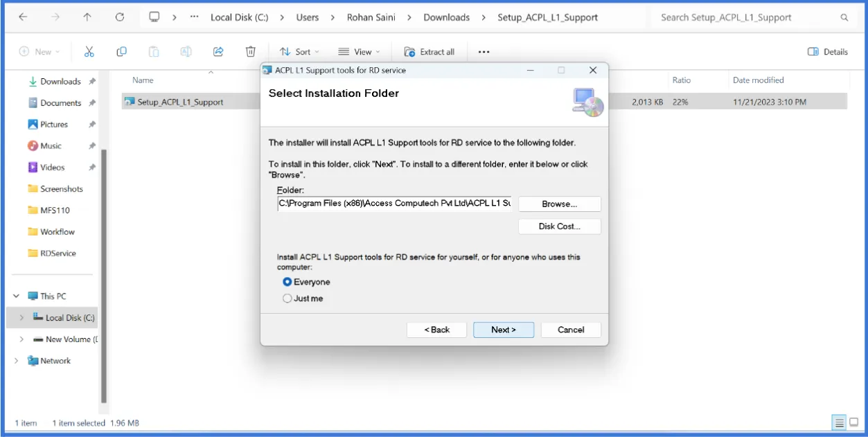Viewport: 868px width, 437px height.
Task: Refresh the Explorer folder view
Action: 120,17
